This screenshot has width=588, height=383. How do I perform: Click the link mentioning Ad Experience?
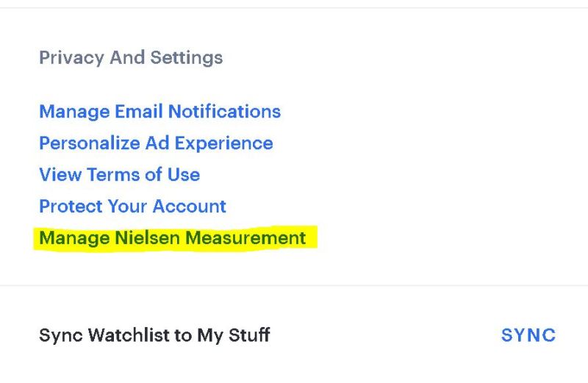pos(156,143)
